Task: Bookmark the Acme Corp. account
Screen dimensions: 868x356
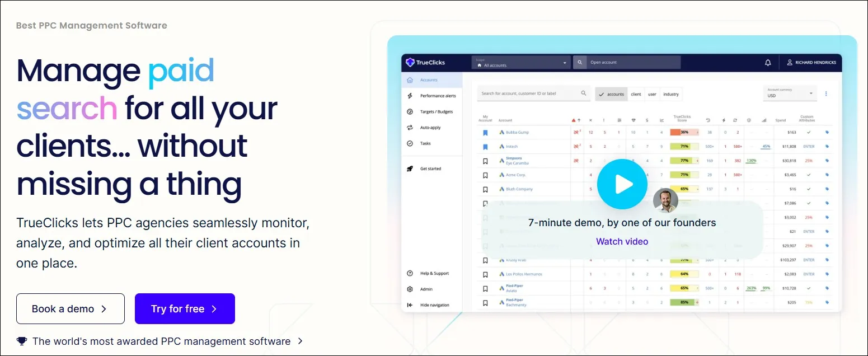Action: click(485, 175)
